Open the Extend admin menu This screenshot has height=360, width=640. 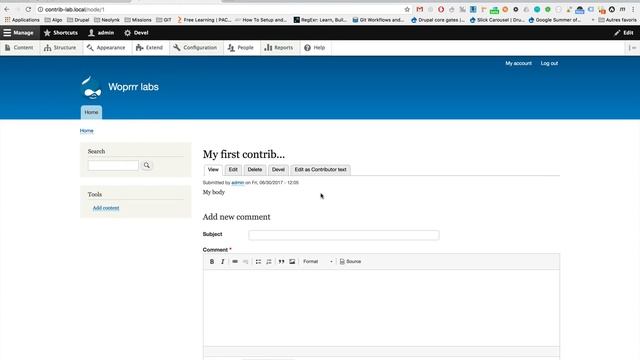[x=149, y=48]
